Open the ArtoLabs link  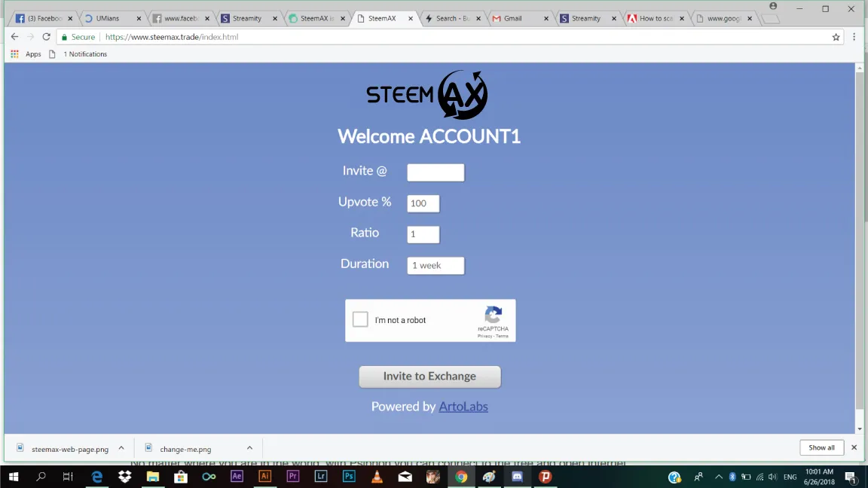coord(463,406)
